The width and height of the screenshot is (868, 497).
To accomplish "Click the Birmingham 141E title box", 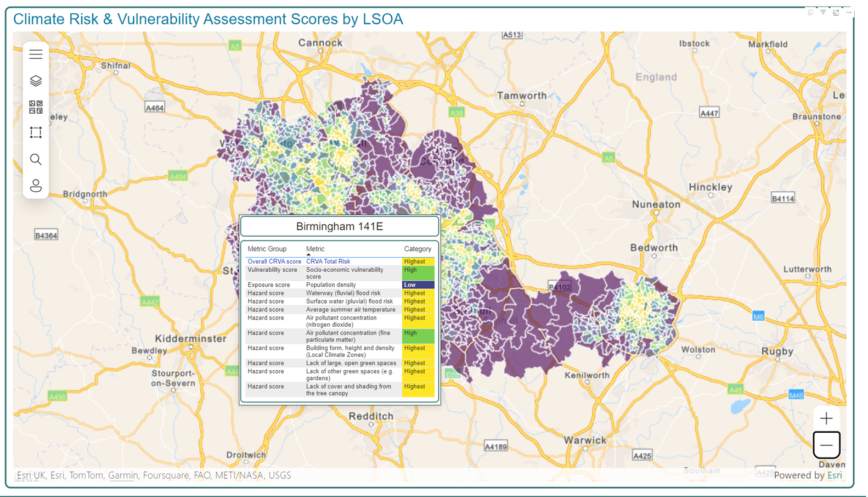I will (x=340, y=226).
